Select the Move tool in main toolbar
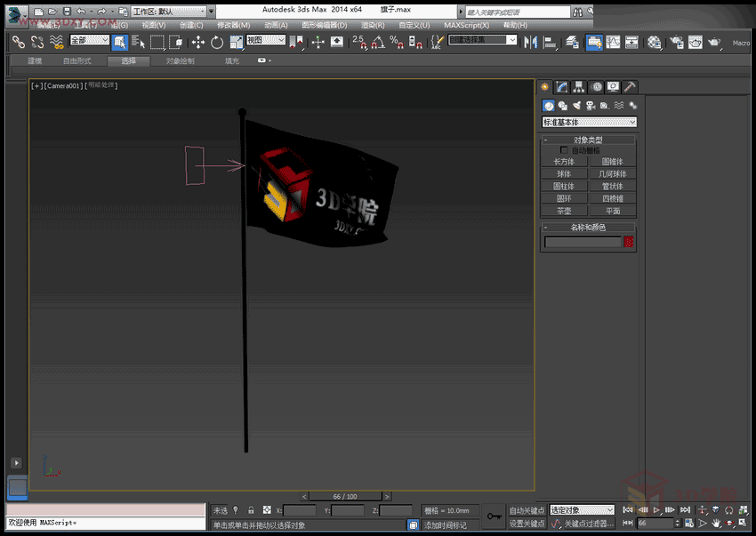The height and width of the screenshot is (536, 756). click(x=197, y=42)
